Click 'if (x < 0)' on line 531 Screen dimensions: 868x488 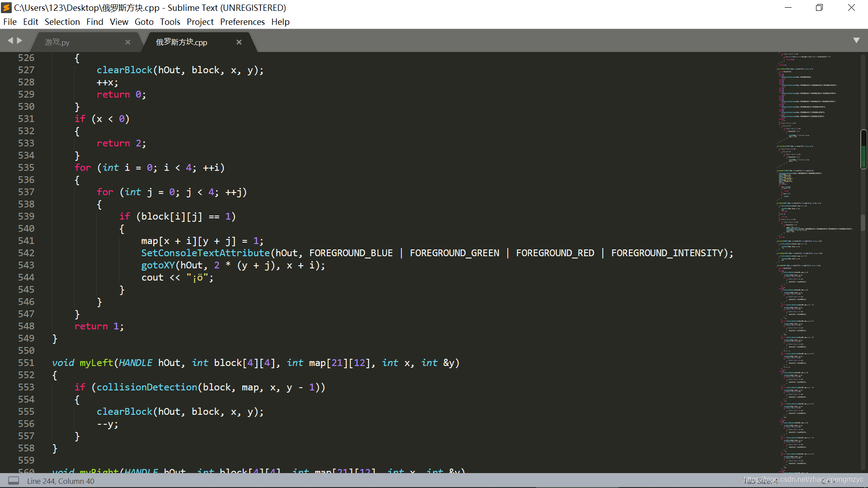(102, 119)
